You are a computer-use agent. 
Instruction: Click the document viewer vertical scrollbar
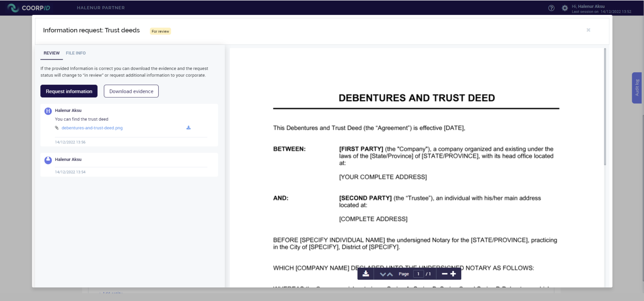click(x=605, y=107)
